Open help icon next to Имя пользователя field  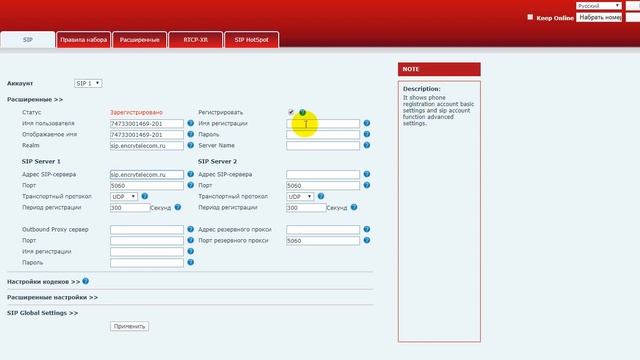[191, 123]
